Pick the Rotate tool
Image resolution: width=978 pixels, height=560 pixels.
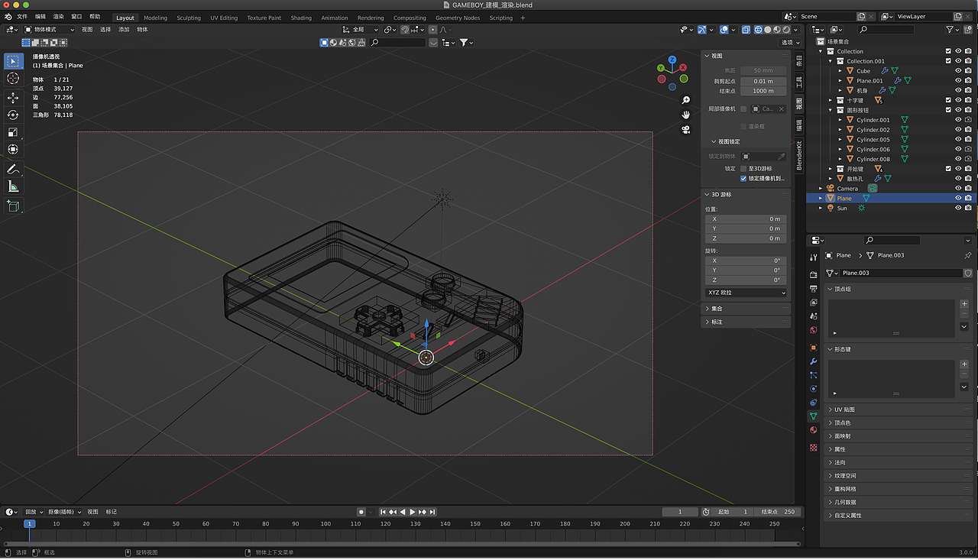coord(13,115)
